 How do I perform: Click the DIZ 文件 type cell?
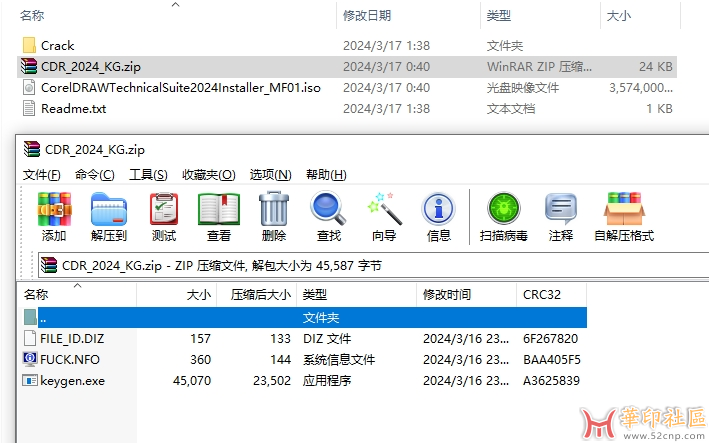coord(327,339)
